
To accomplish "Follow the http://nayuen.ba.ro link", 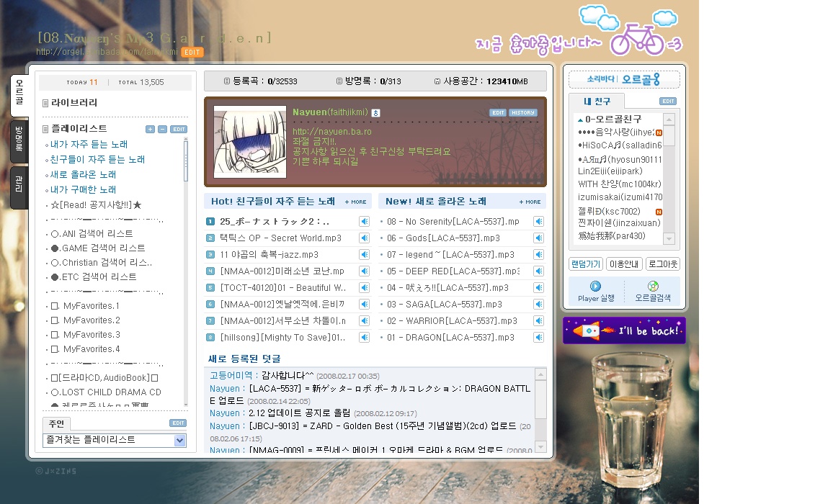I will coord(332,132).
